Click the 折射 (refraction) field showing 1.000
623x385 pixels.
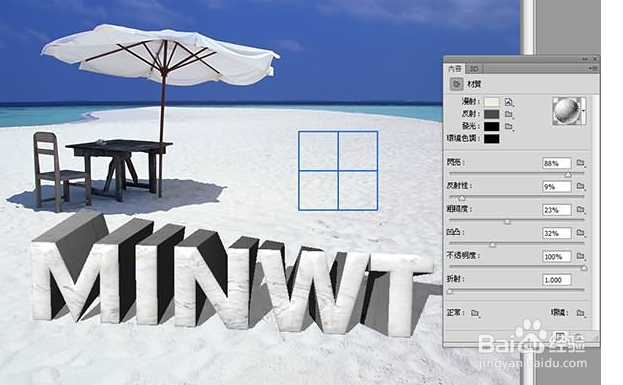[x=557, y=280]
